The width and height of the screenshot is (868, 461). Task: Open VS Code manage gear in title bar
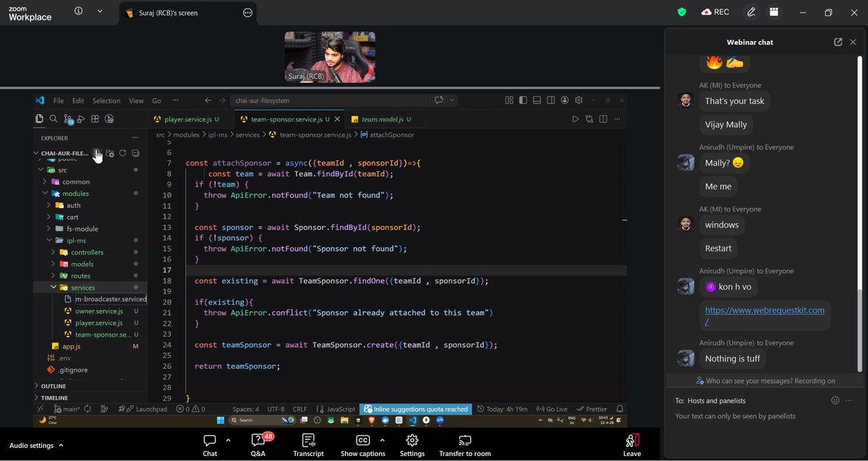[579, 100]
